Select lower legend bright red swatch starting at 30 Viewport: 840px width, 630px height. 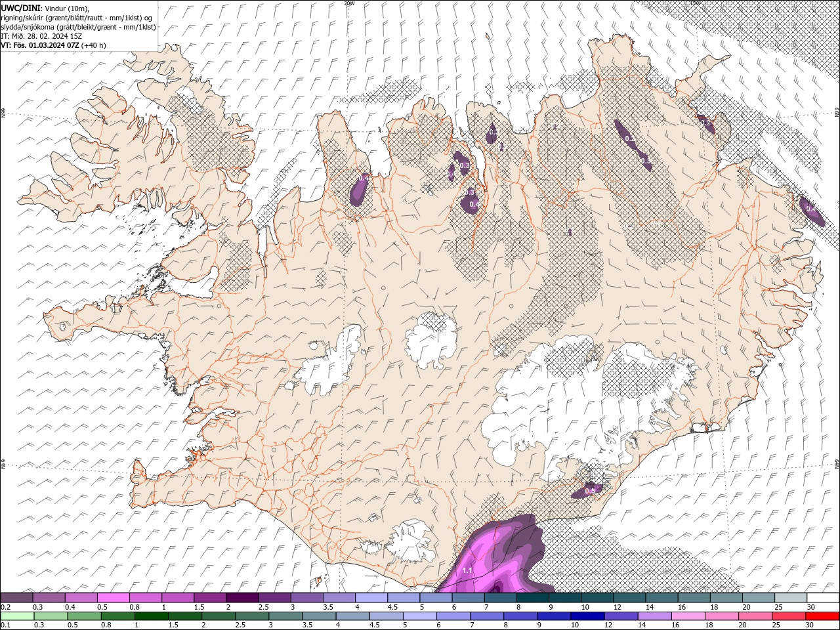pyautogui.click(x=822, y=616)
